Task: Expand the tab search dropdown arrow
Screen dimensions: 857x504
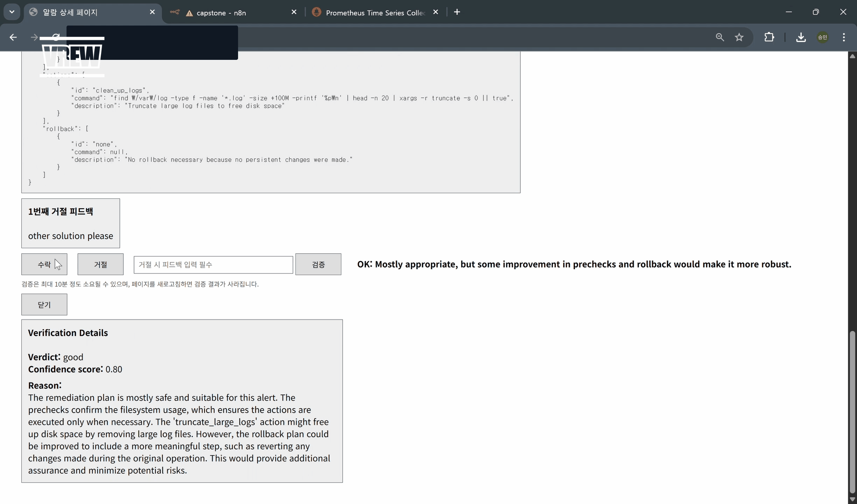Action: coord(12,12)
